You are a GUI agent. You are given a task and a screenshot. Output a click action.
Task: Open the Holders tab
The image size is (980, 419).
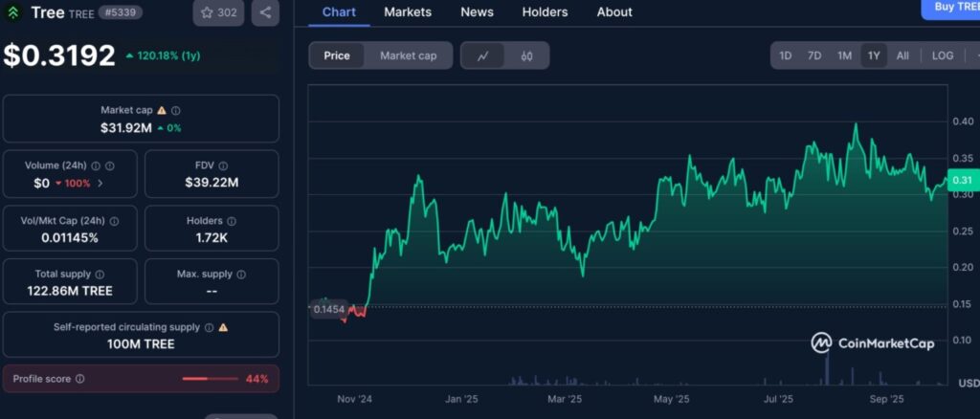pyautogui.click(x=545, y=12)
